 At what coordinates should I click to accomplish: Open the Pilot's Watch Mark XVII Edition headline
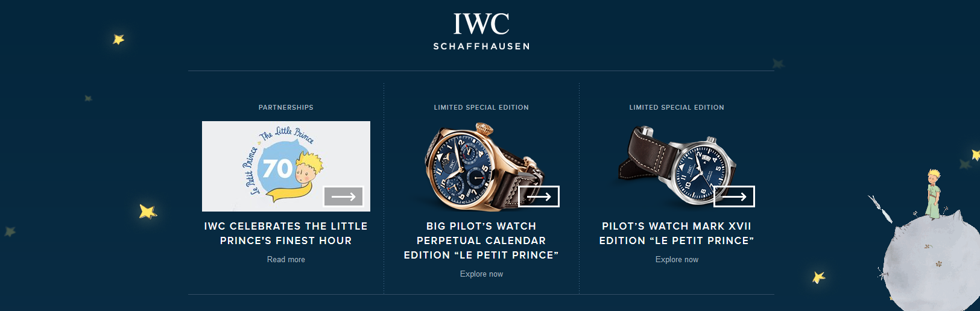click(x=677, y=233)
